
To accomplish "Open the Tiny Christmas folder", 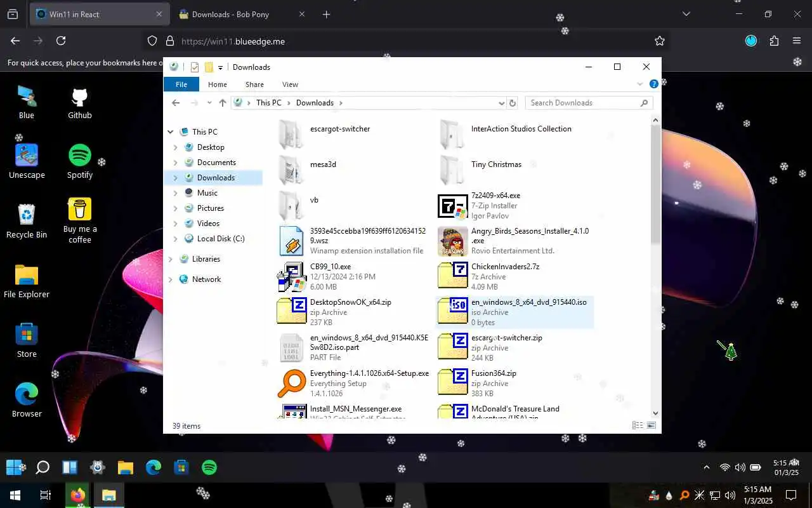I will (514, 170).
